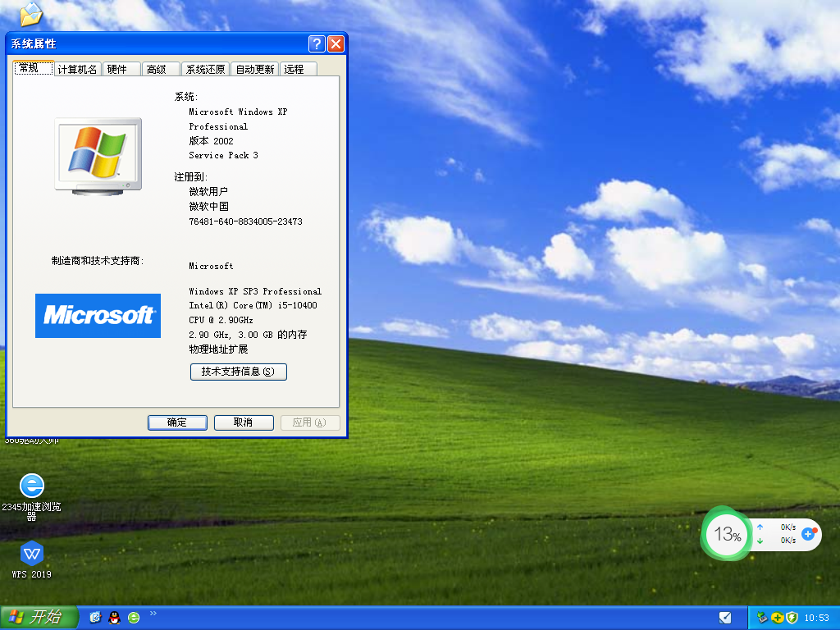Click the Microsoft logo image
This screenshot has width=840, height=630.
click(98, 316)
